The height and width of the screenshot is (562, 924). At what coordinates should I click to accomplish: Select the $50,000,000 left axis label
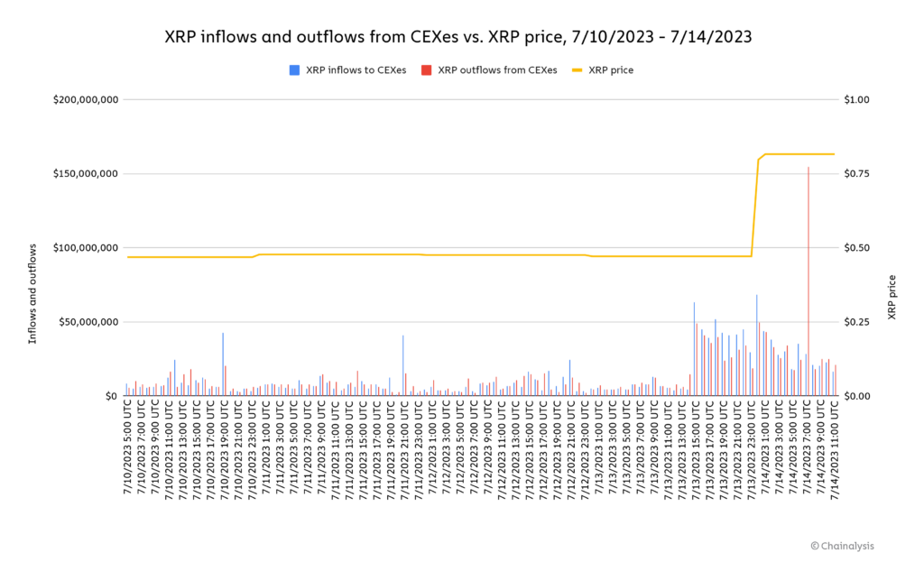(88, 322)
